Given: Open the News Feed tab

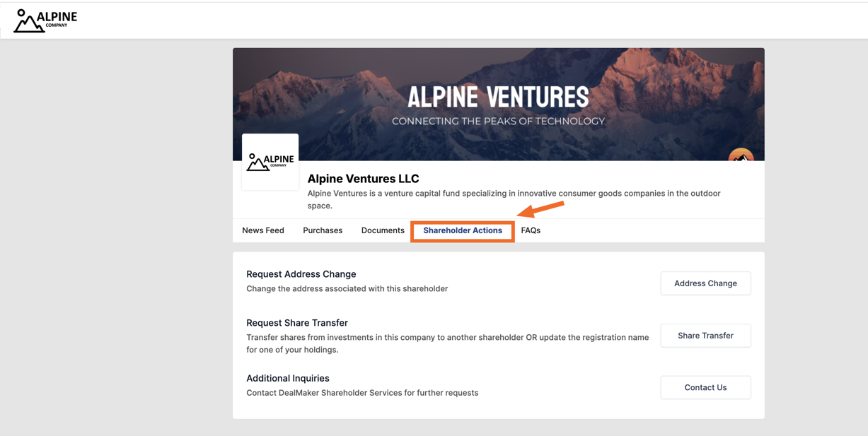Looking at the screenshot, I should [x=263, y=230].
